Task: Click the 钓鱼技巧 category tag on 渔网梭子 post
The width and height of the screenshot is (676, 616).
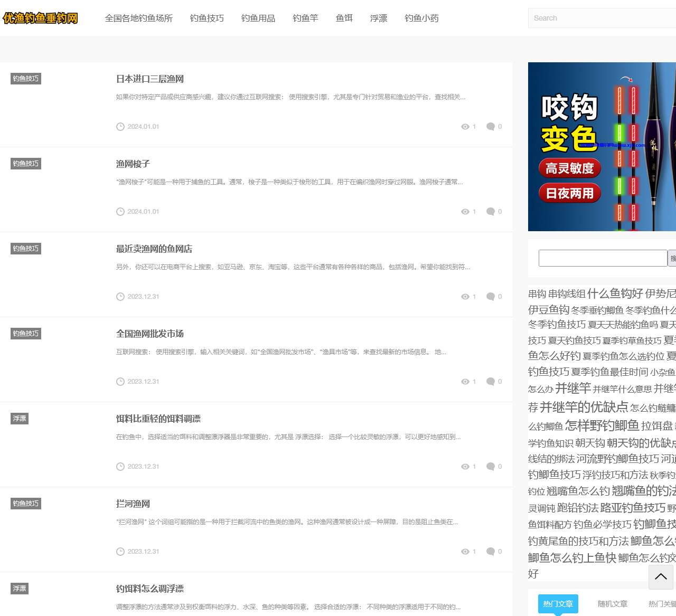Action: pos(26,164)
